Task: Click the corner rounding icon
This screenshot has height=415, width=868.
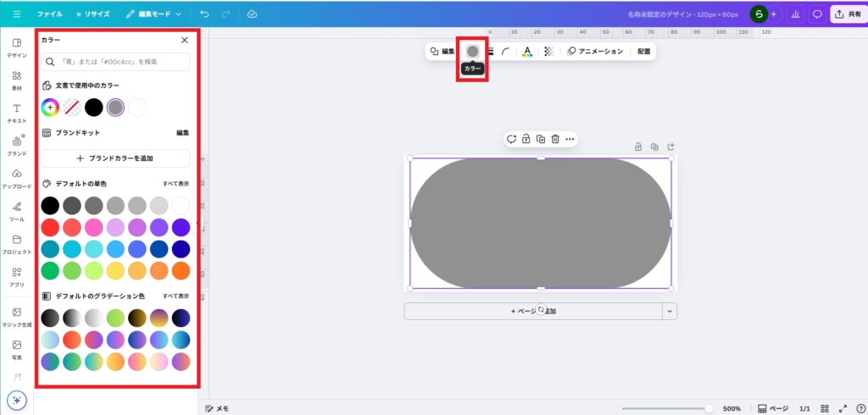Action: 506,52
